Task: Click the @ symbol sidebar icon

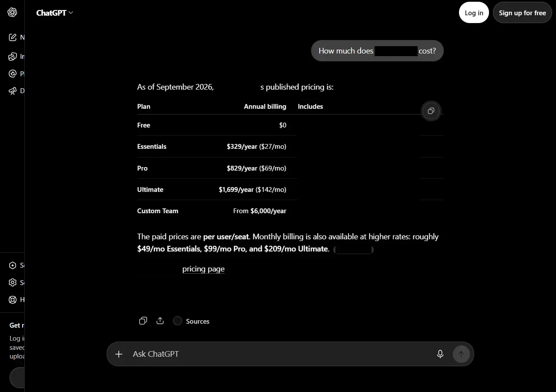Action: pos(13,74)
